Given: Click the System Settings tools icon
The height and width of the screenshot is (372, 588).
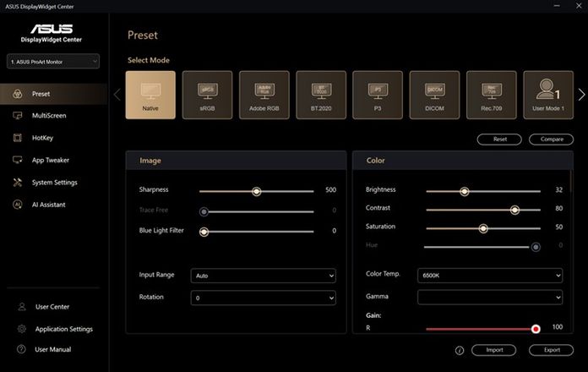Looking at the screenshot, I should pyautogui.click(x=18, y=183).
